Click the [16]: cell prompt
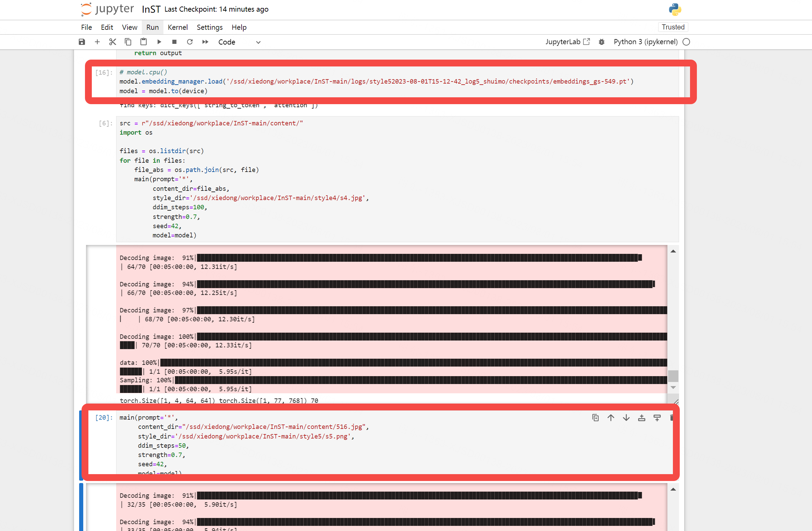Viewport: 812px width, 531px height. 104,72
